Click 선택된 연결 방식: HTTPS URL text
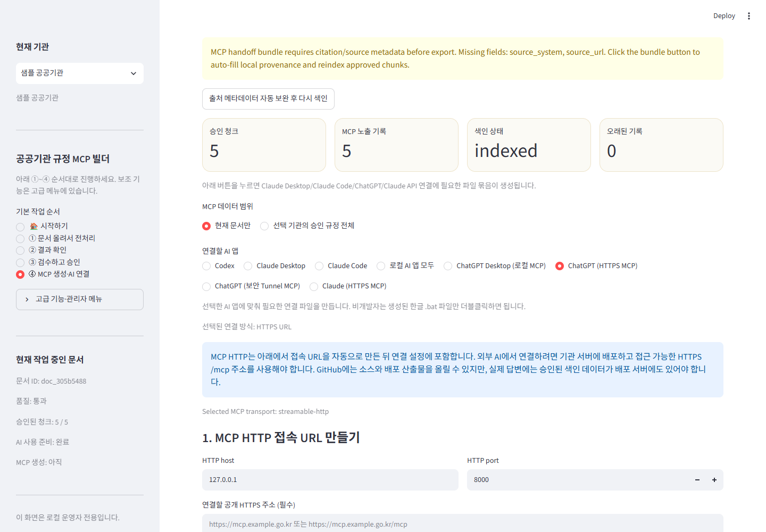The width and height of the screenshot is (766, 532). click(247, 327)
